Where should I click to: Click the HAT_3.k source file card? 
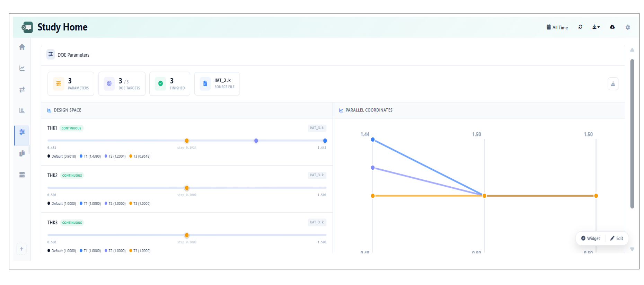click(217, 83)
